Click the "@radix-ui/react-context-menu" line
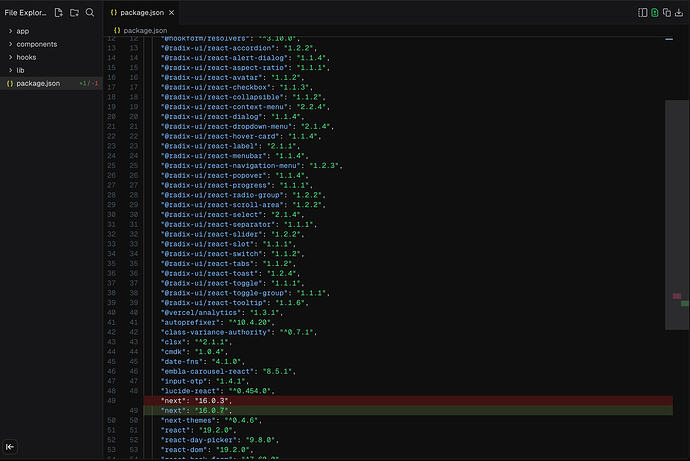 (245, 107)
